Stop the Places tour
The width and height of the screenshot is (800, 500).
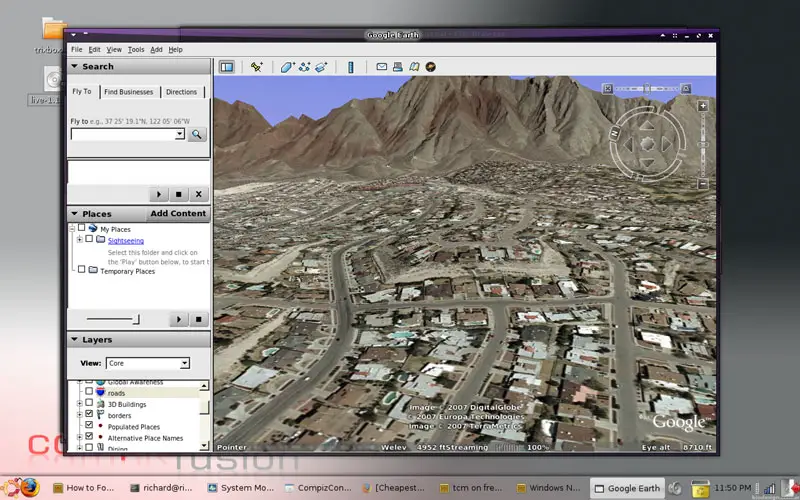(198, 319)
